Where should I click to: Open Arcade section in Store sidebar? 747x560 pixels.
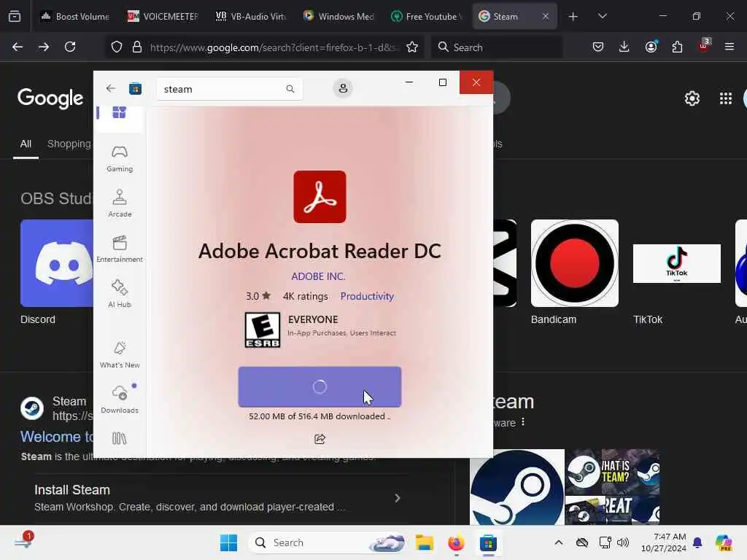(x=120, y=204)
